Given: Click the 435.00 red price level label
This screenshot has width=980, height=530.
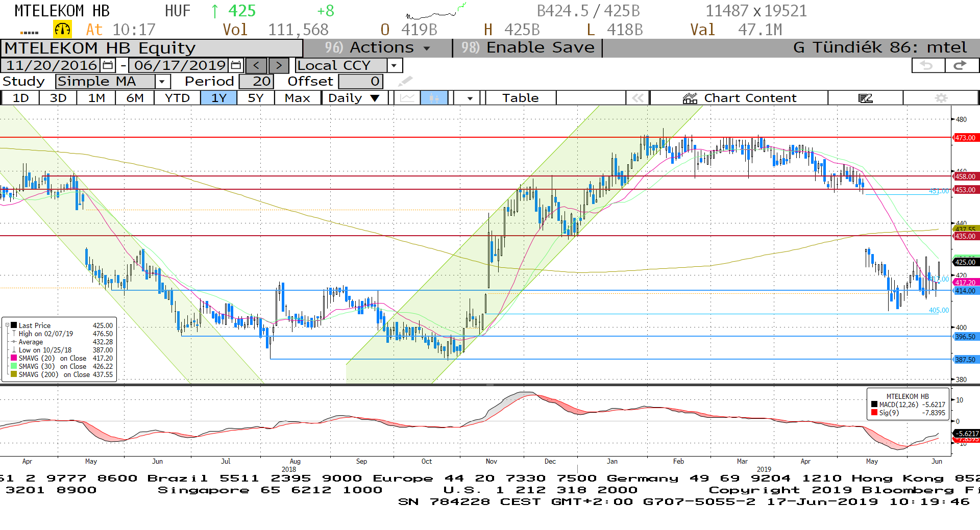Looking at the screenshot, I should pyautogui.click(x=965, y=236).
